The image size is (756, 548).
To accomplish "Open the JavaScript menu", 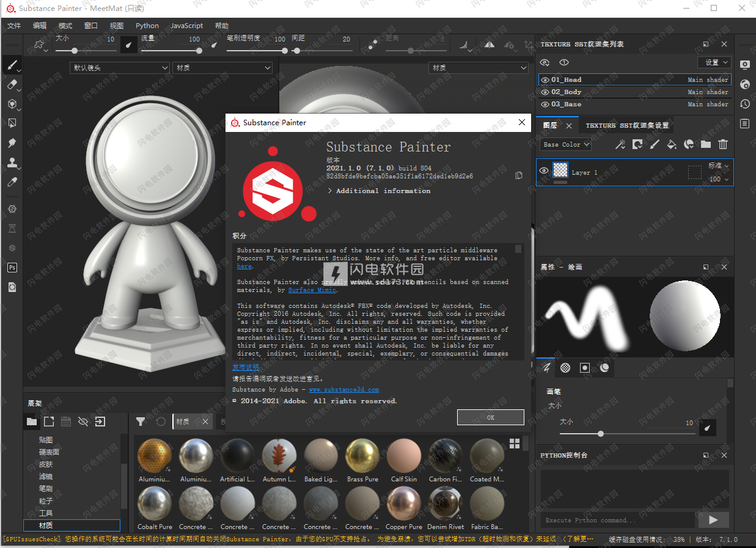I will click(x=187, y=26).
